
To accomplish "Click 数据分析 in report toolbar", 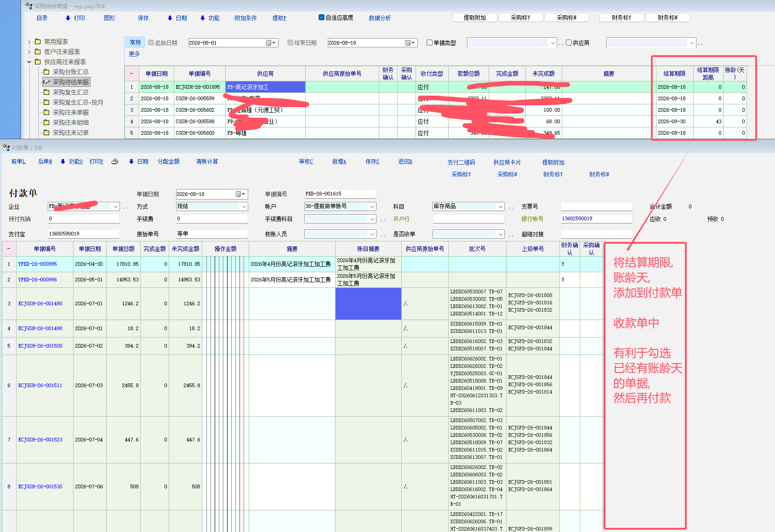I will (x=380, y=18).
